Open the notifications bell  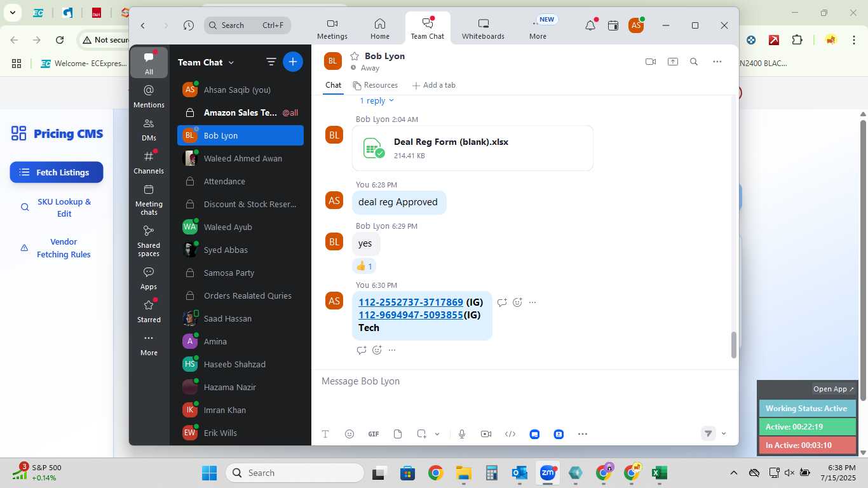point(590,25)
